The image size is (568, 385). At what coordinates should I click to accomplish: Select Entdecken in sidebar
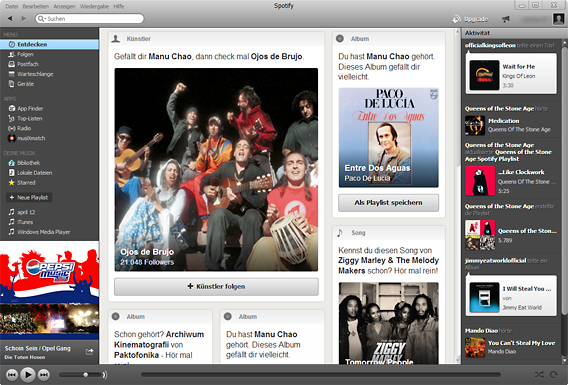click(x=49, y=44)
